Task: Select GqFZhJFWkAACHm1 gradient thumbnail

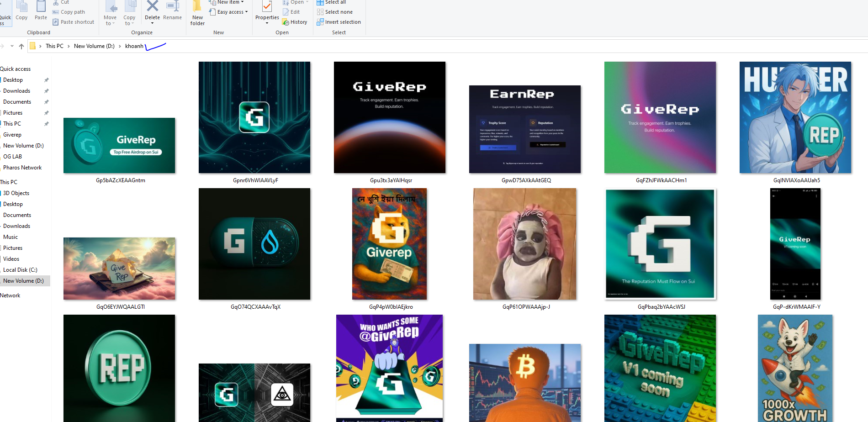Action: [x=660, y=117]
